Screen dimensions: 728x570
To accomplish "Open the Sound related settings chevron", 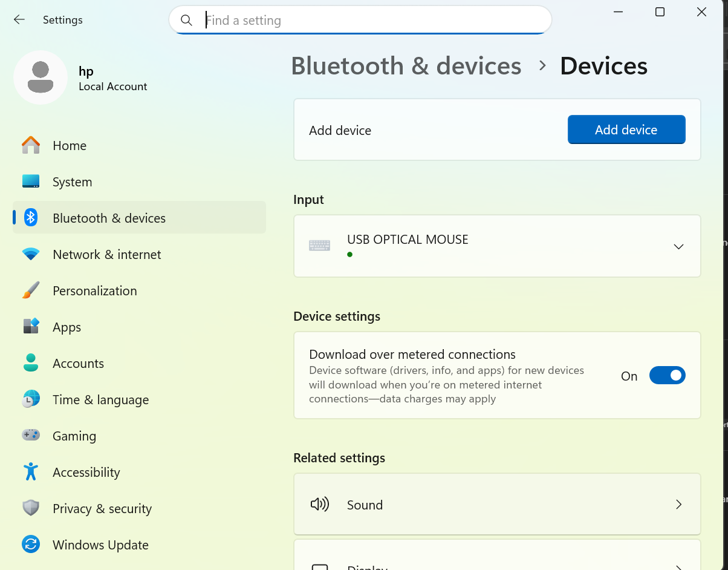I will pos(678,505).
